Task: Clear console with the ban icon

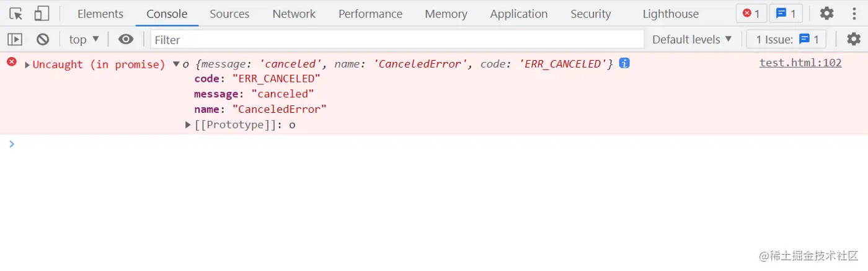Action: pyautogui.click(x=43, y=40)
